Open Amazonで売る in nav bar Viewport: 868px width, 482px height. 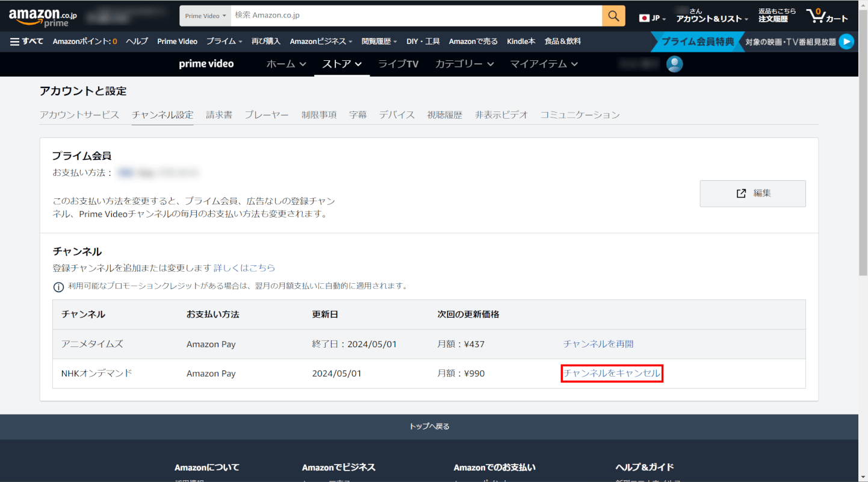coord(473,42)
